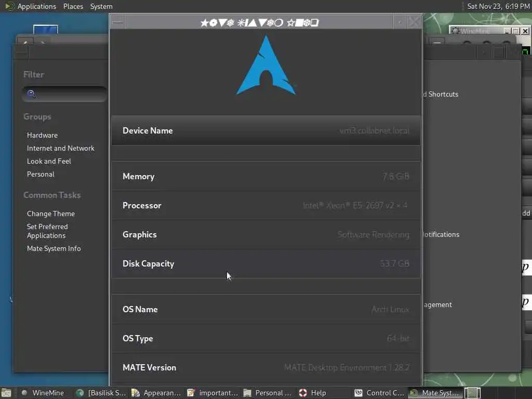Open Mate System Info task link
The image size is (532, 399).
coord(54,248)
